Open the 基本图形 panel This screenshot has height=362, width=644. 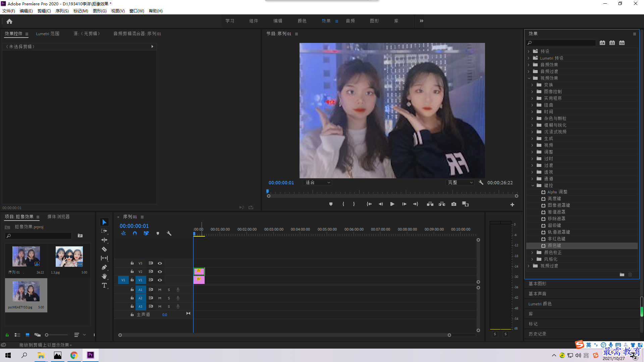click(x=537, y=284)
